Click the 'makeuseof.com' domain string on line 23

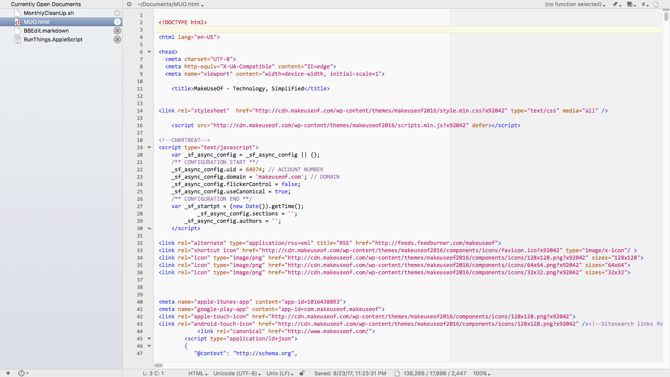point(280,177)
